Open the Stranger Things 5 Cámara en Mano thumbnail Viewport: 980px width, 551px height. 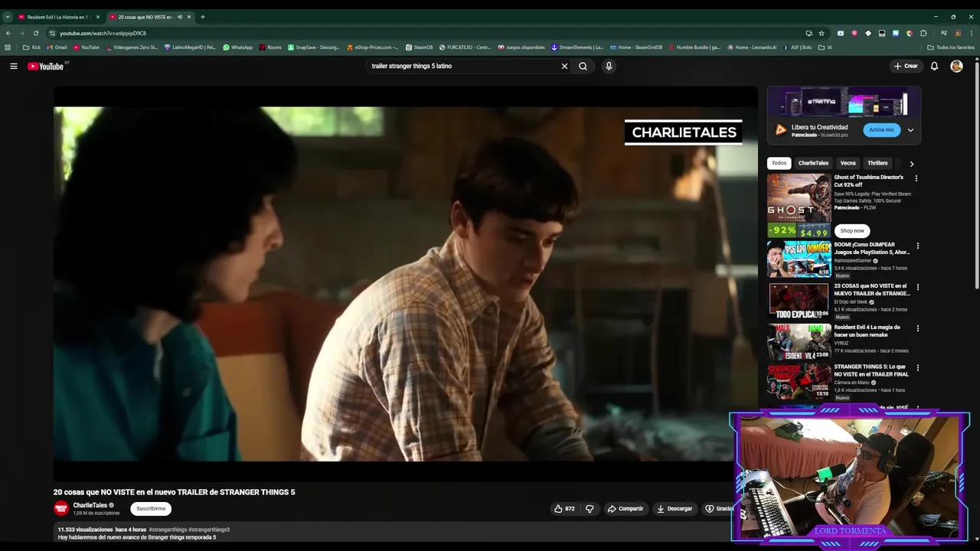point(799,381)
